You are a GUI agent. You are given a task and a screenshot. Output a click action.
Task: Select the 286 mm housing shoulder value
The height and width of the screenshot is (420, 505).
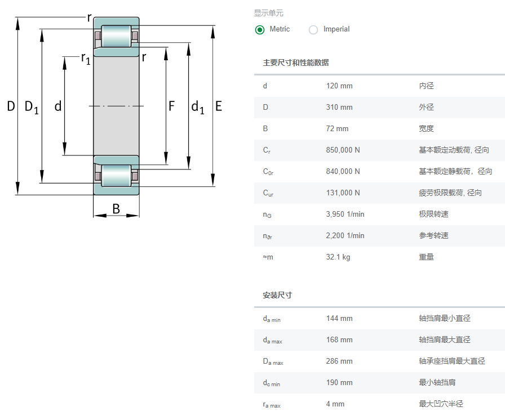pyautogui.click(x=339, y=361)
